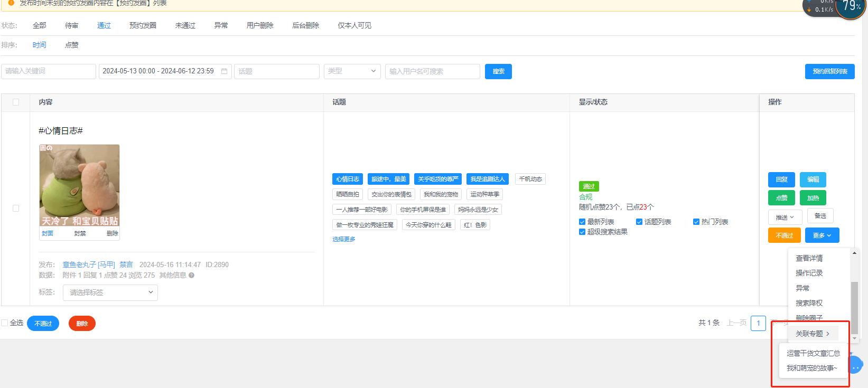Open the 选择更多 topics link
The image size is (868, 388).
344,239
